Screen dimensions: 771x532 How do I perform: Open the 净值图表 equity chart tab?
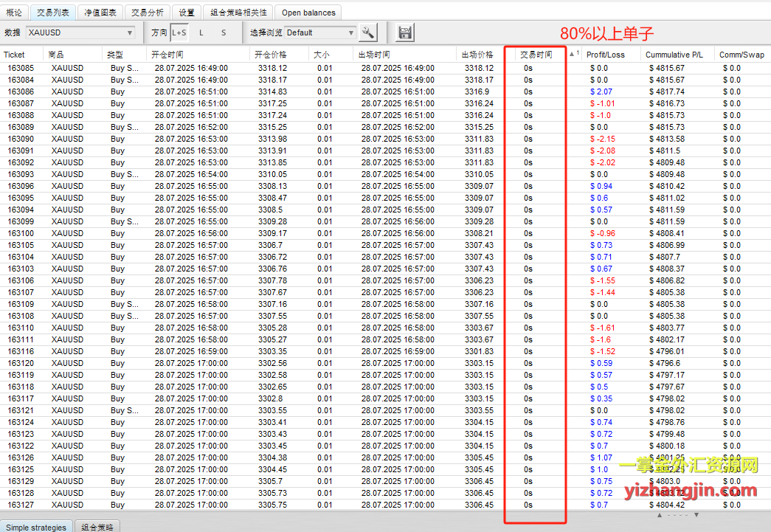click(100, 13)
